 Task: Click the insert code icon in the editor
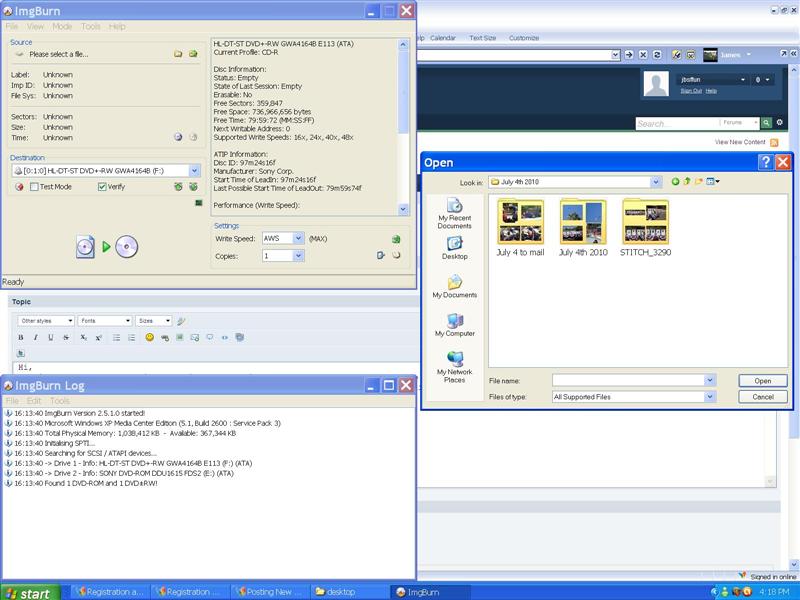pyautogui.click(x=224, y=337)
